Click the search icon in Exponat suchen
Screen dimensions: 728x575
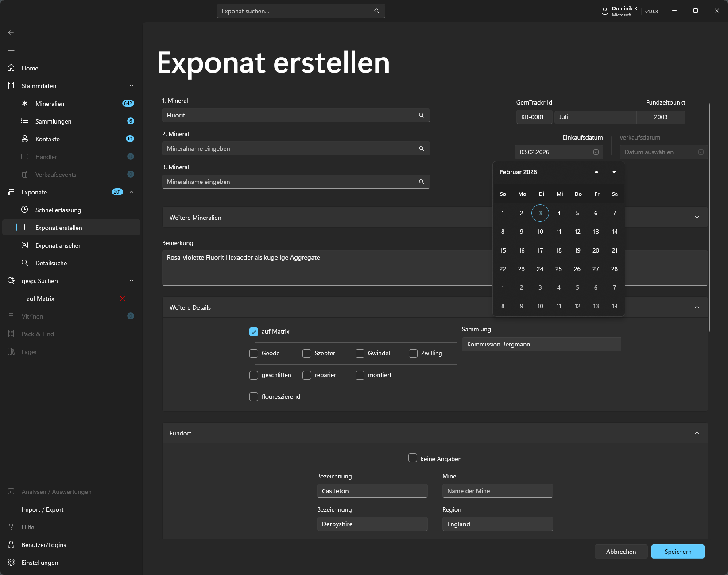point(377,11)
